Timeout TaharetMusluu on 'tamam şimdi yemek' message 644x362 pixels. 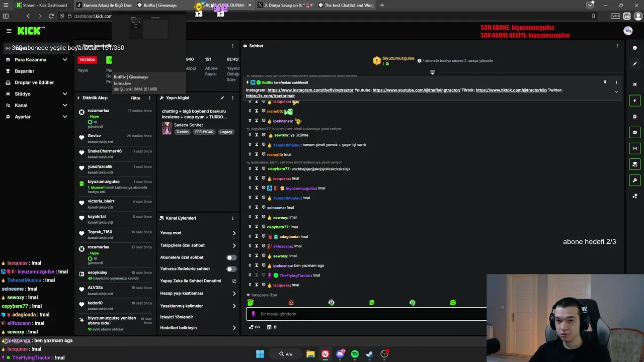257,145
